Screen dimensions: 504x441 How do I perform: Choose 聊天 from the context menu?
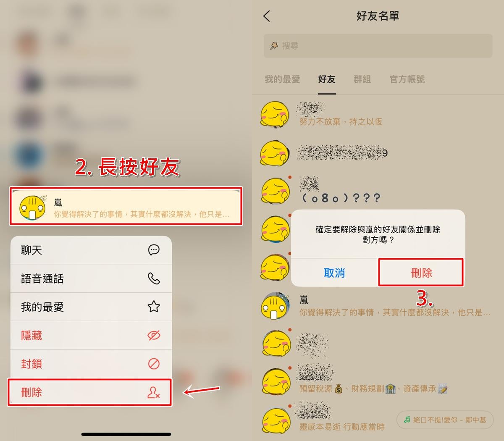point(91,250)
